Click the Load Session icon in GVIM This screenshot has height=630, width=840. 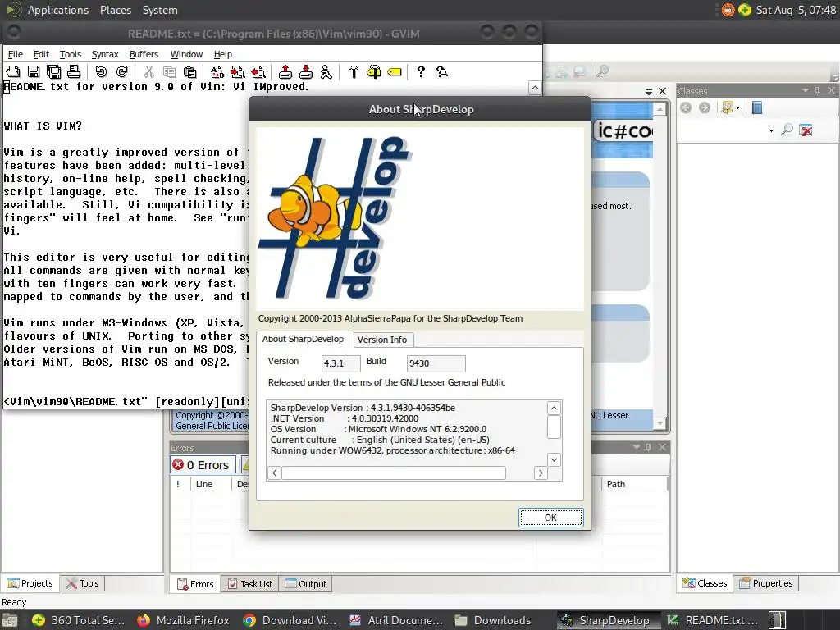pos(285,72)
